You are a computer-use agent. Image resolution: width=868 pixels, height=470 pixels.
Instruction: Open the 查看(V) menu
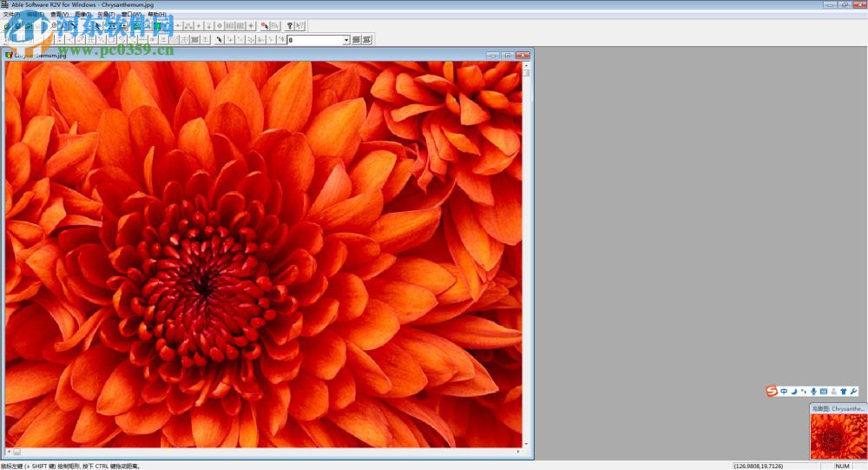point(59,15)
